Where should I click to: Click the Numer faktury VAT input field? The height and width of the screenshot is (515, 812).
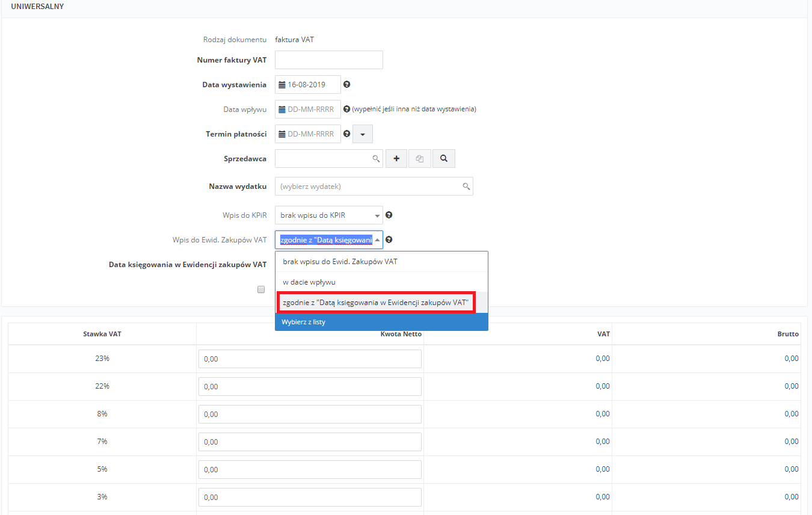click(x=329, y=60)
